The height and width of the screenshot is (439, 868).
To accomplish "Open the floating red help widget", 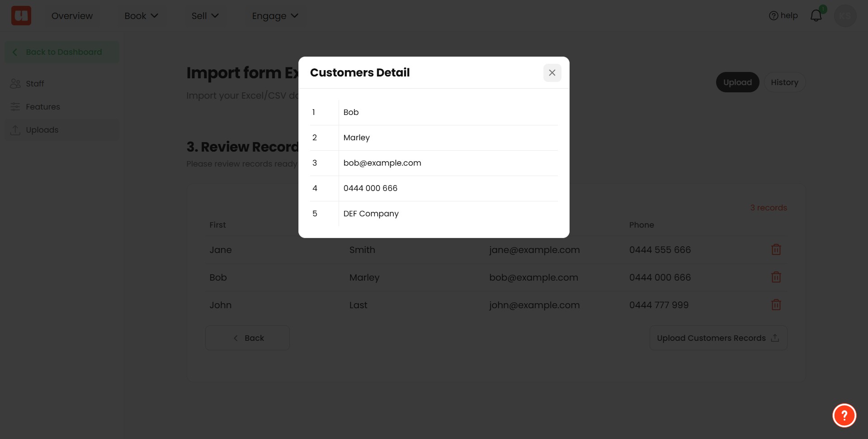I will (x=844, y=415).
